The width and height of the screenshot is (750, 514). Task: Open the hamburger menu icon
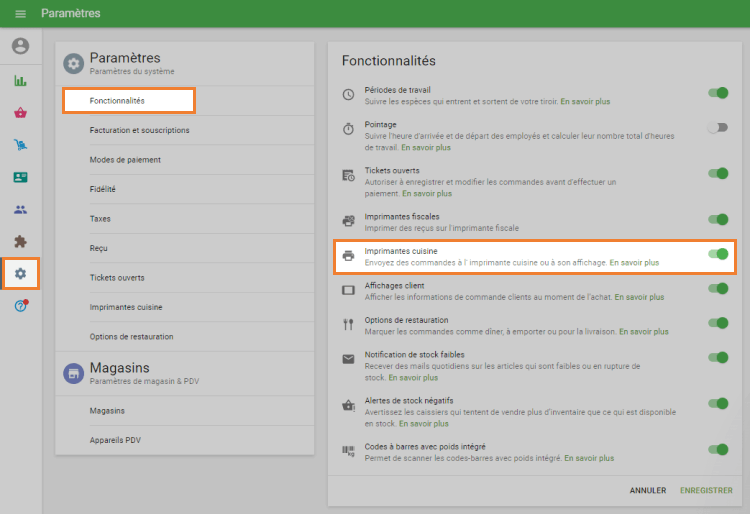[20, 14]
